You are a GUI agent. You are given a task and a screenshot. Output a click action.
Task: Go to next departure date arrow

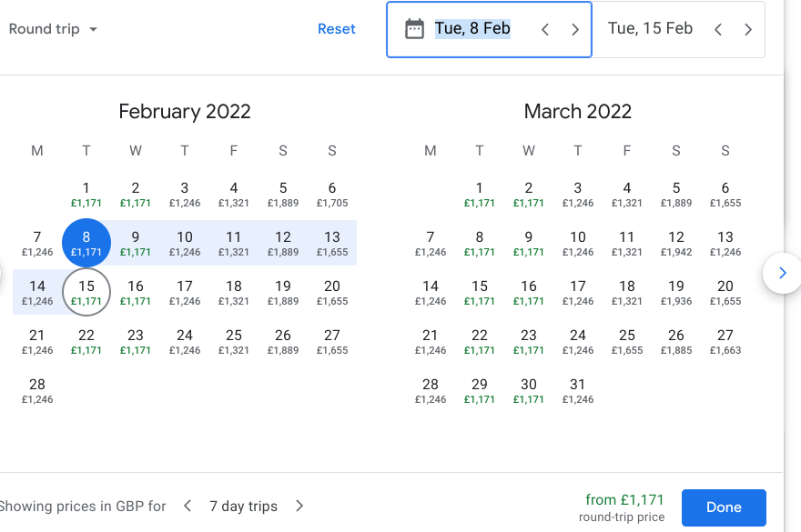click(x=575, y=29)
